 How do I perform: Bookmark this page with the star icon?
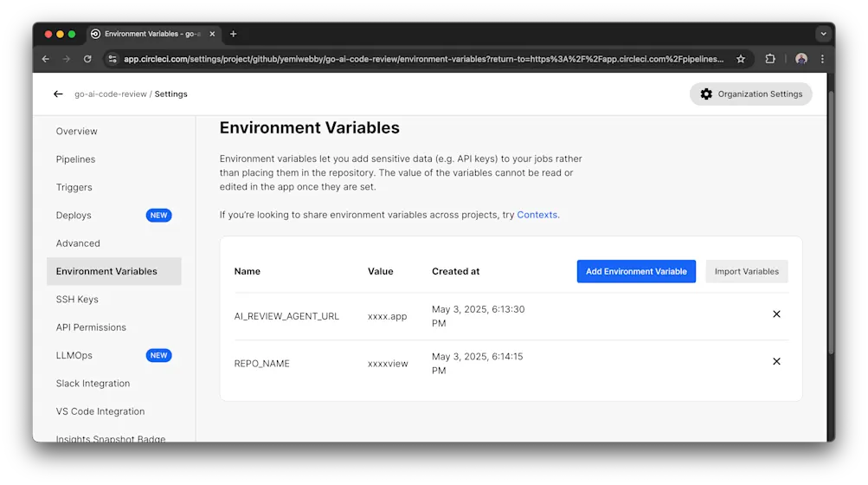741,59
